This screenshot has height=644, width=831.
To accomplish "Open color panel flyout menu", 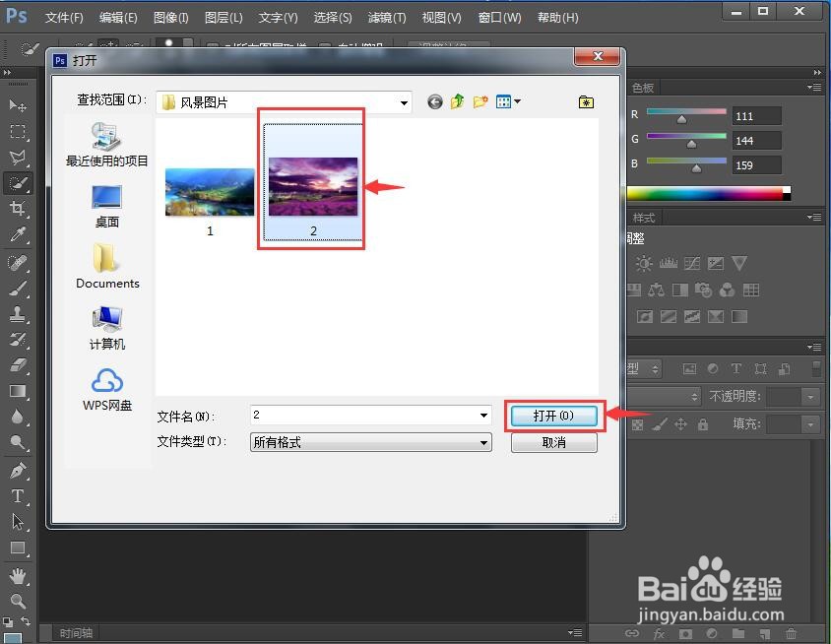I will click(x=814, y=87).
